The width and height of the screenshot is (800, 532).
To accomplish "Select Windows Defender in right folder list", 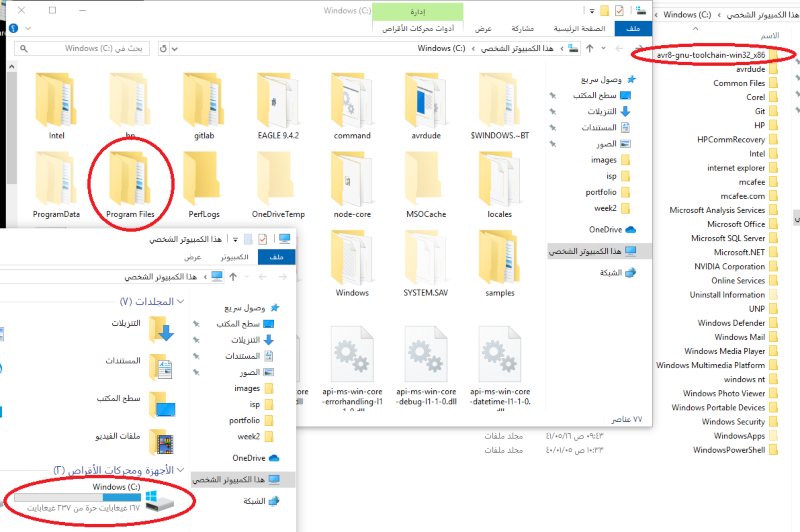I will pyautogui.click(x=737, y=323).
